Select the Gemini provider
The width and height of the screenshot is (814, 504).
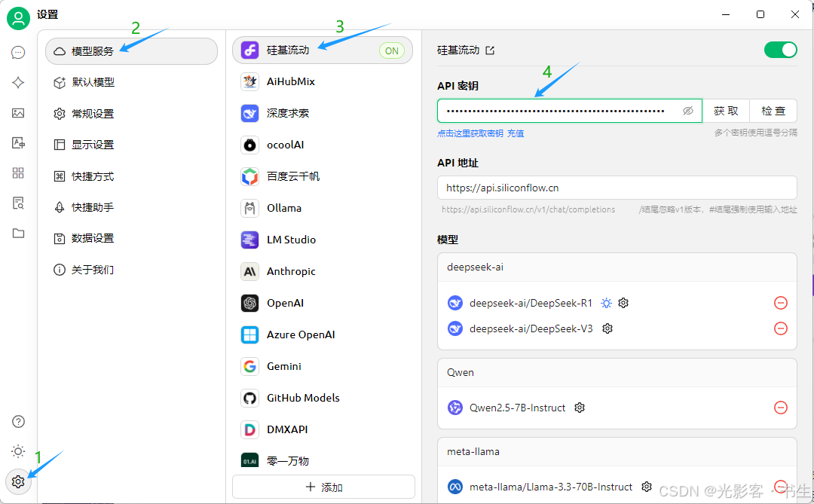pyautogui.click(x=323, y=366)
